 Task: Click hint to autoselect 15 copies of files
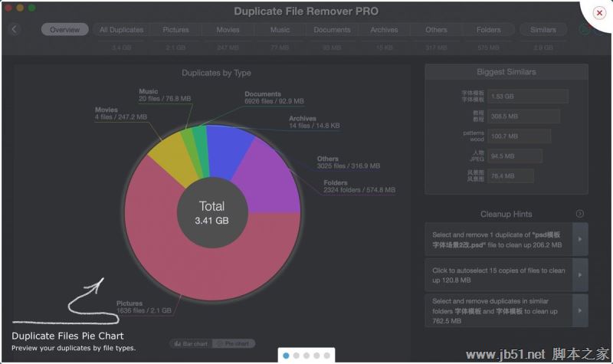499,275
